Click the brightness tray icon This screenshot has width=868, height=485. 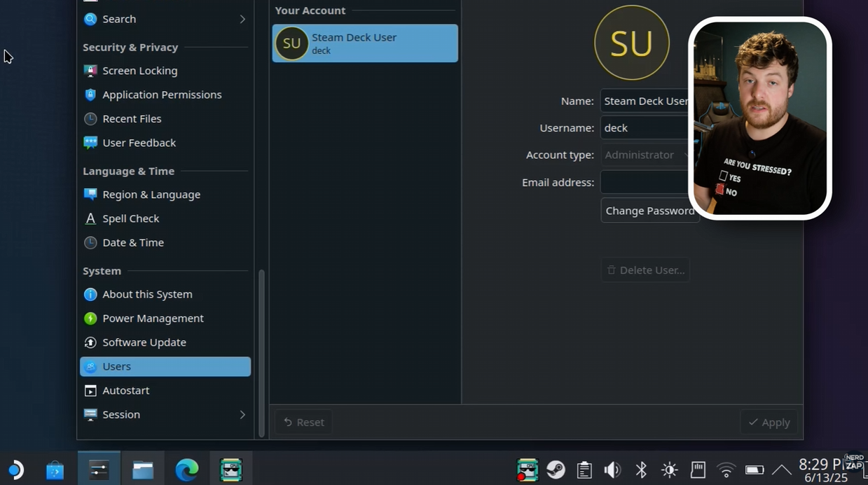[670, 469]
